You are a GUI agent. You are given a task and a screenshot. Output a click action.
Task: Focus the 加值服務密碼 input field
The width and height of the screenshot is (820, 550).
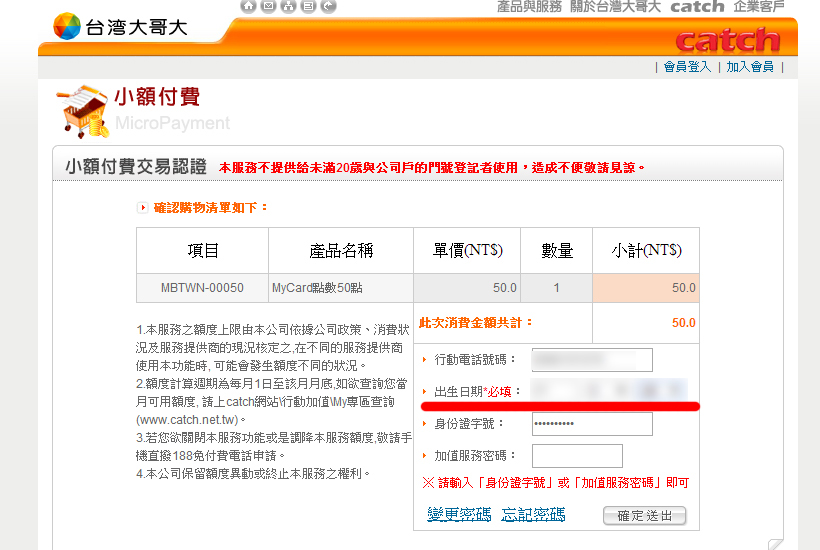[577, 456]
